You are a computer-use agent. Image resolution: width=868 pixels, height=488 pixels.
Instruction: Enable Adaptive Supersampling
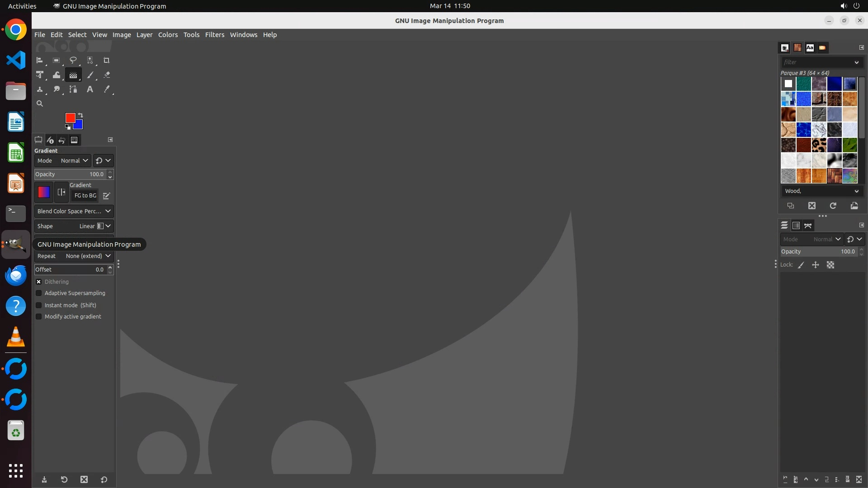pos(39,293)
